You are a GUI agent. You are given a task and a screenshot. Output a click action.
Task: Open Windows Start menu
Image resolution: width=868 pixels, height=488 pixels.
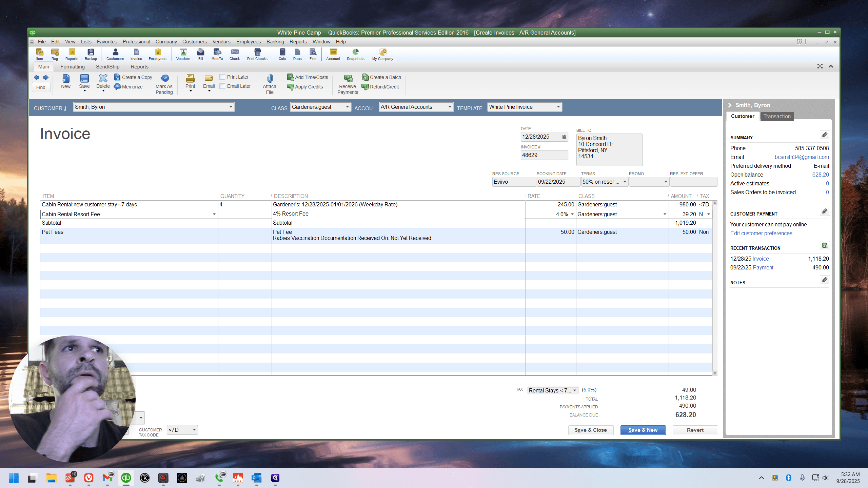[x=14, y=478]
